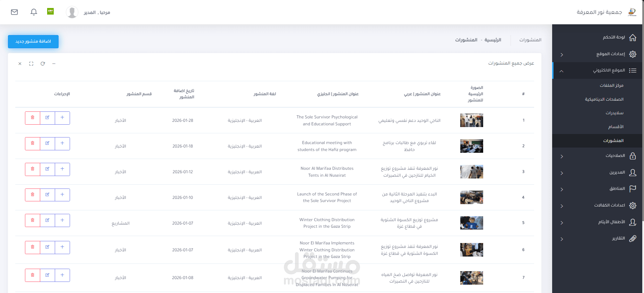This screenshot has height=293, width=644.
Task: Click date cell 2026-01-28
Action: point(183,120)
